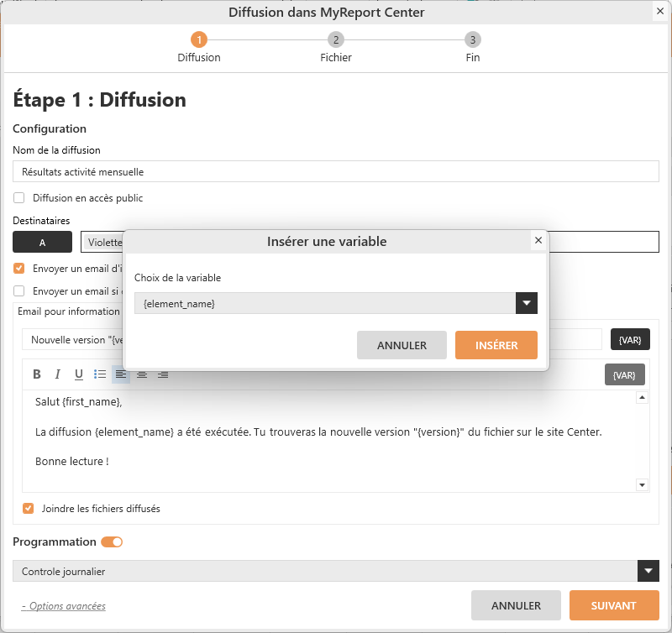Jump to step 3 Fin
The width and height of the screenshot is (672, 633).
pos(473,40)
